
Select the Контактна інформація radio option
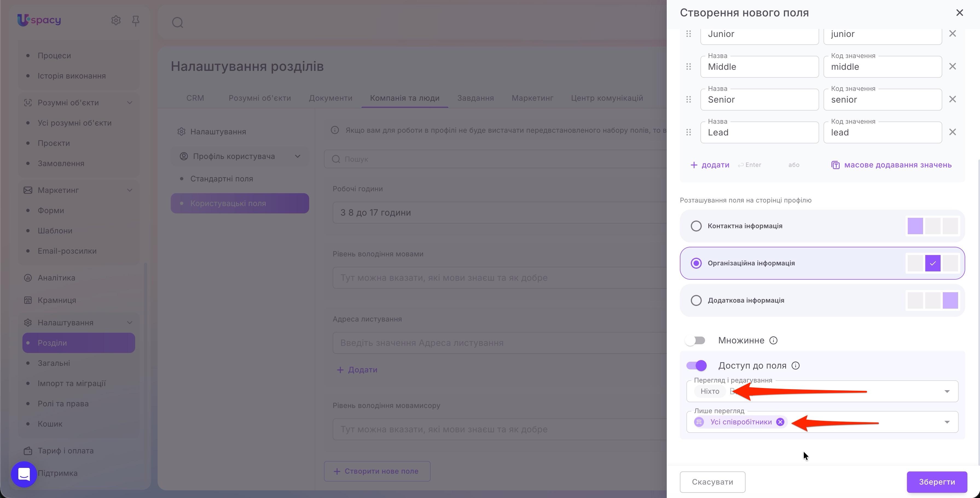click(x=696, y=226)
